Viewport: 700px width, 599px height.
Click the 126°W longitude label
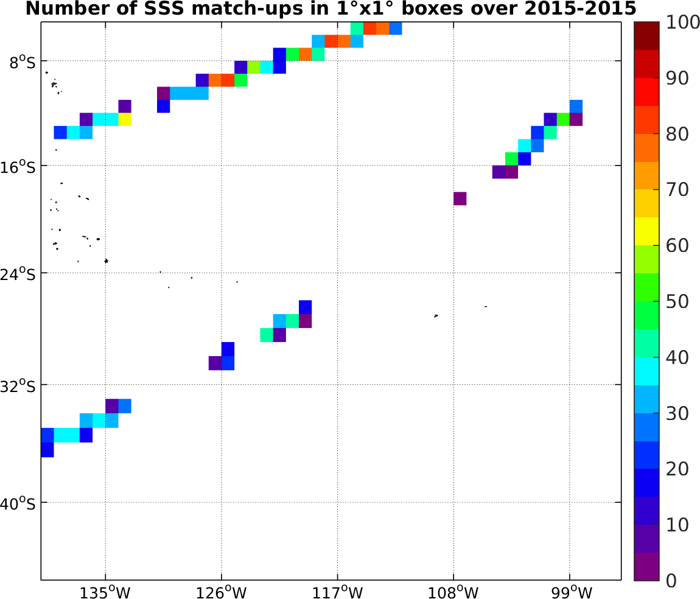tap(222, 592)
